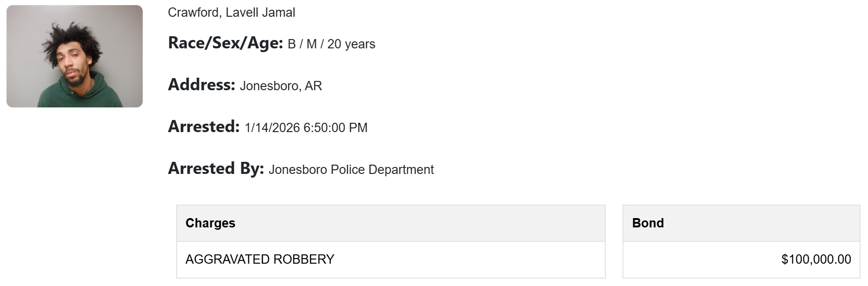868x286 pixels.
Task: Click the "Race/Sex/Age:" label
Action: point(225,43)
